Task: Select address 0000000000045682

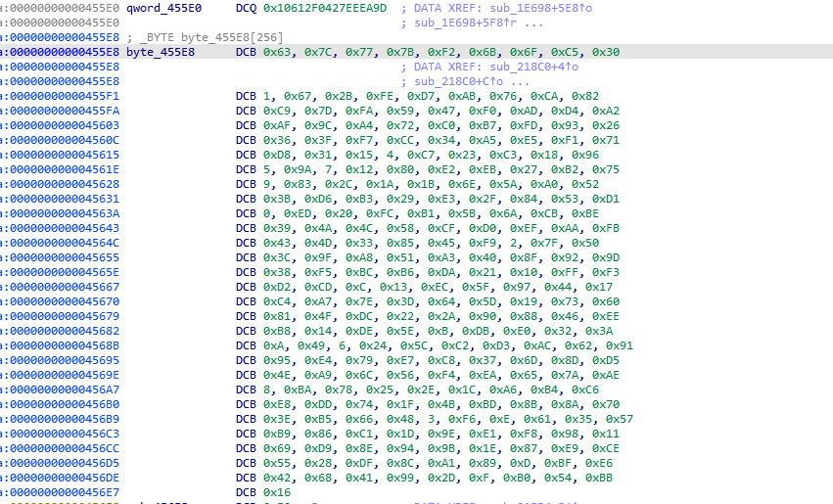Action: coord(65,331)
